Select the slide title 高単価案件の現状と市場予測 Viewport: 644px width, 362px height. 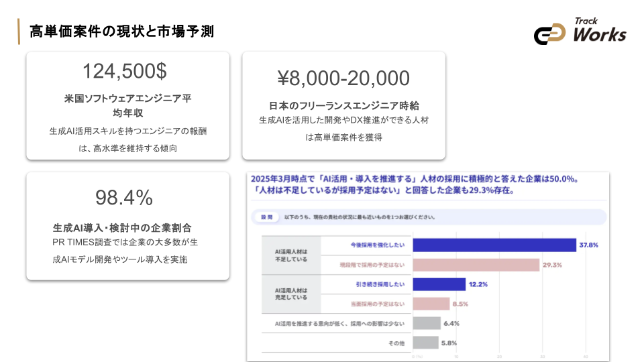(x=121, y=32)
